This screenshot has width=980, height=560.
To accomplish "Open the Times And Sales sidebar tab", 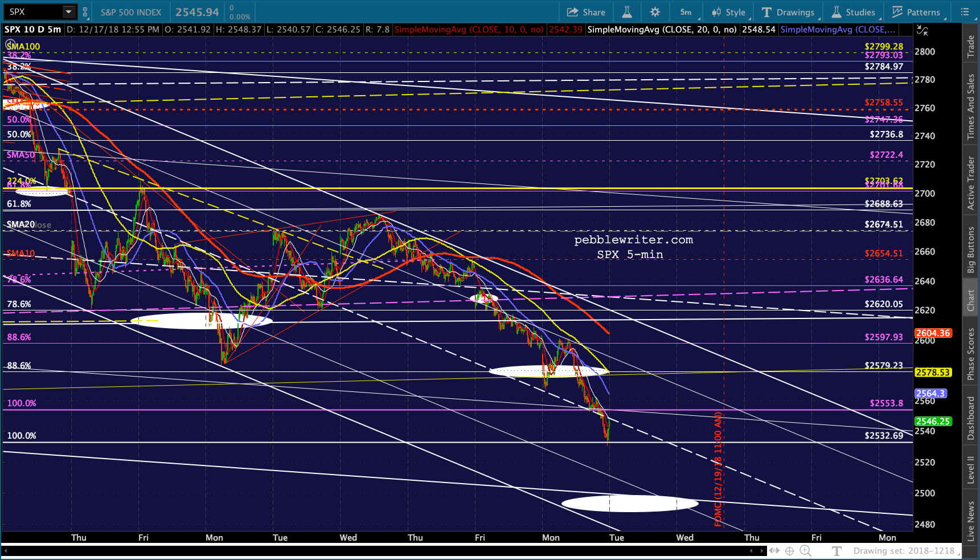I will tap(971, 107).
